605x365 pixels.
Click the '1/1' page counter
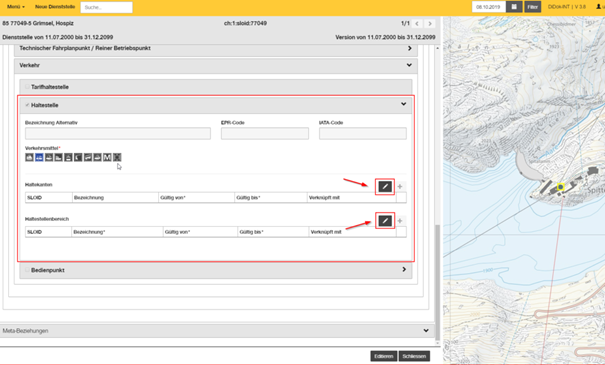(405, 24)
